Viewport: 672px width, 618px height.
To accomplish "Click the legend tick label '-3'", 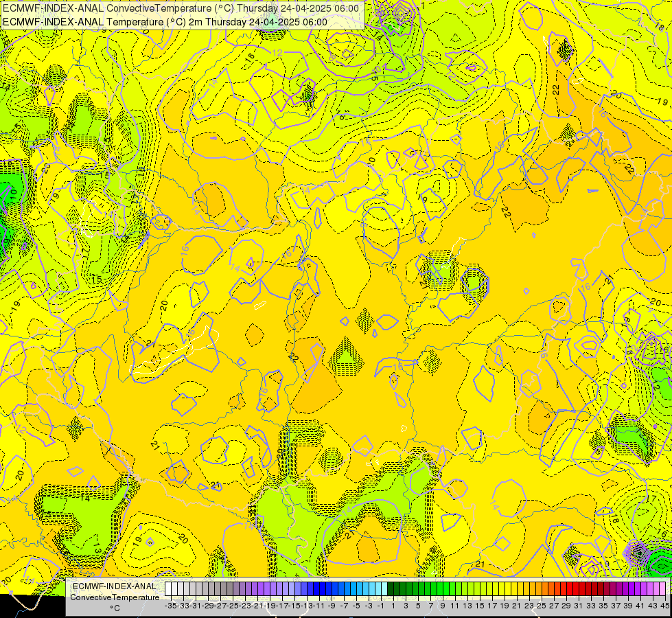I will pyautogui.click(x=369, y=606).
